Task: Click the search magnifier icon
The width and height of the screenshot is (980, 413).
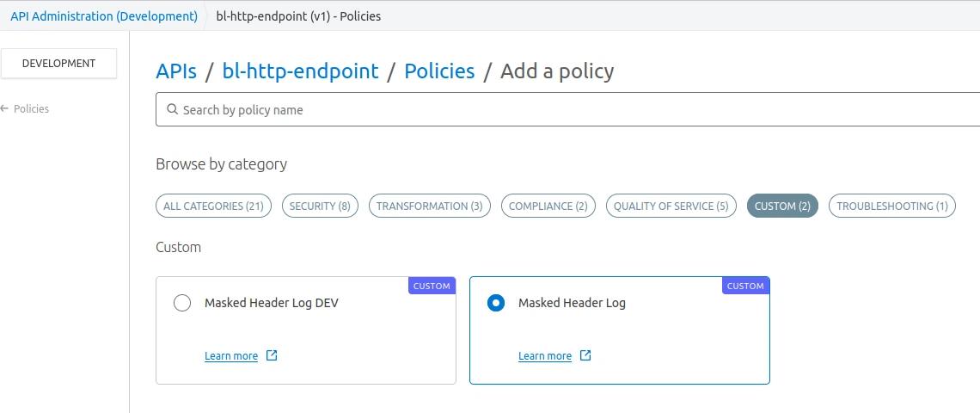Action: [172, 110]
